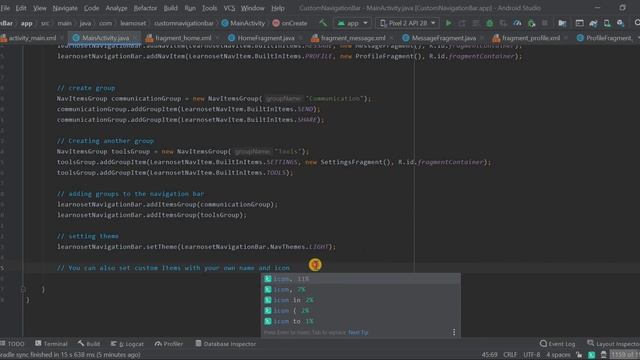Click the Next Tip link in popup
Screen dimensions: 640x360
coord(358,332)
